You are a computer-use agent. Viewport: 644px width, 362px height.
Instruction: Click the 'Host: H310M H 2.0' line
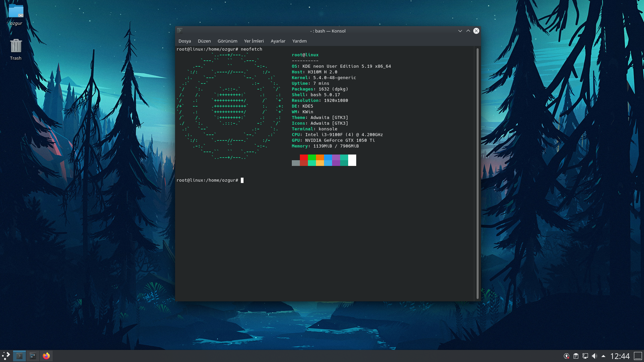point(315,72)
